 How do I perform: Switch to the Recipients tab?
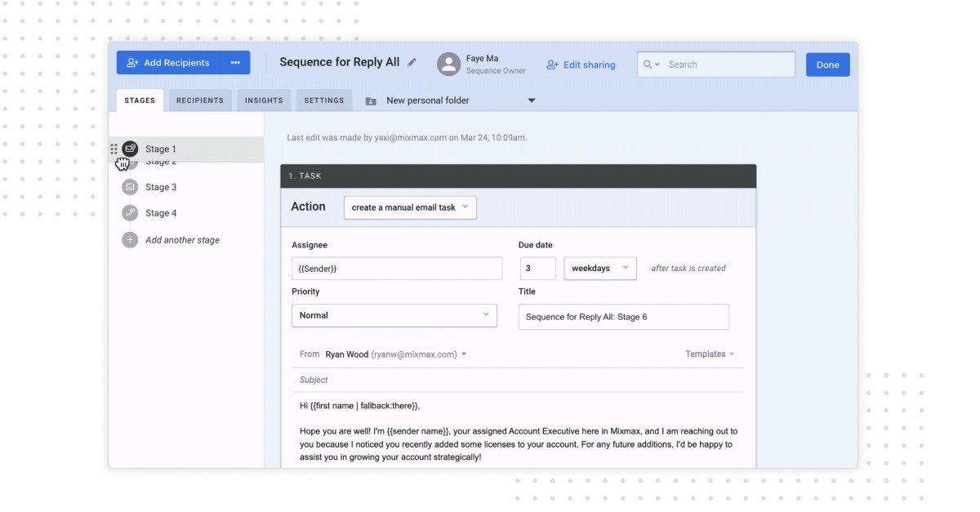(200, 100)
